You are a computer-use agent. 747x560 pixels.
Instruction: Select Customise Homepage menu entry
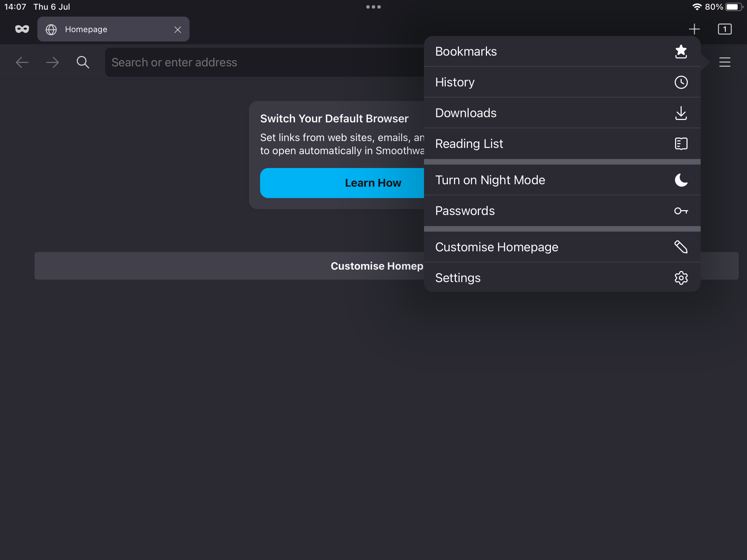tap(562, 247)
